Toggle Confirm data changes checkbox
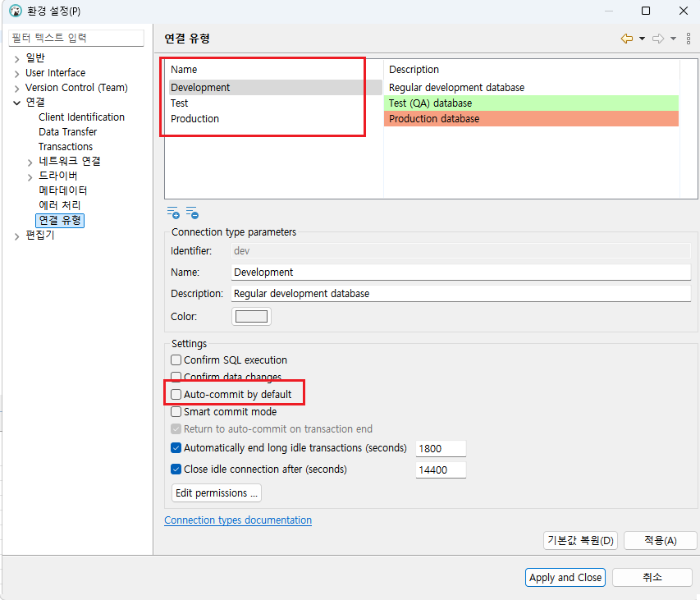Viewport: 700px width, 600px height. point(176,377)
